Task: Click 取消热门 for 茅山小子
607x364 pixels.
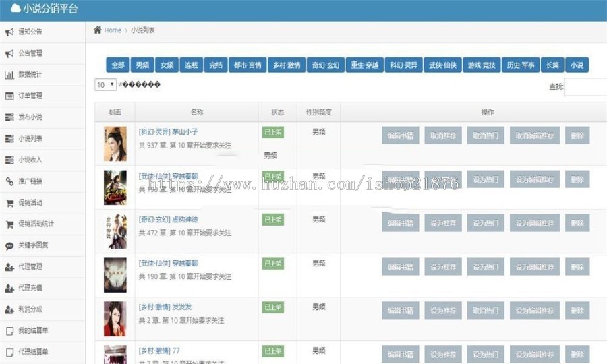Action: (486, 135)
